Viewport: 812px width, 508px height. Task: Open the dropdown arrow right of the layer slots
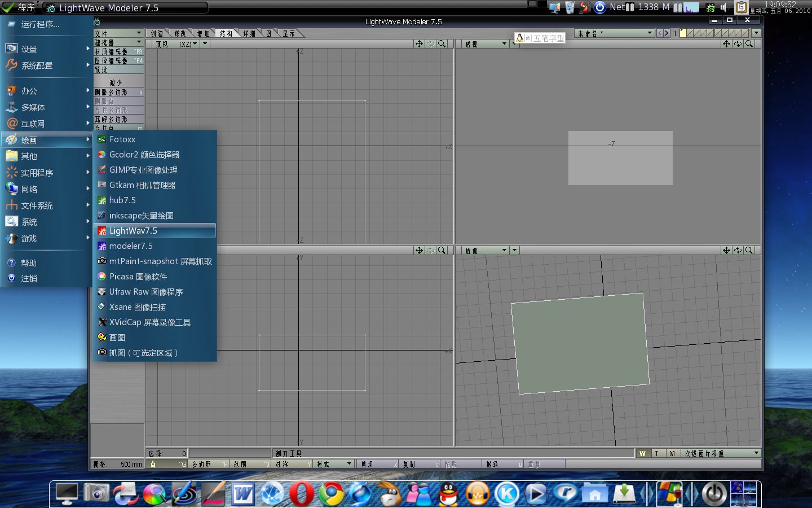tap(757, 33)
